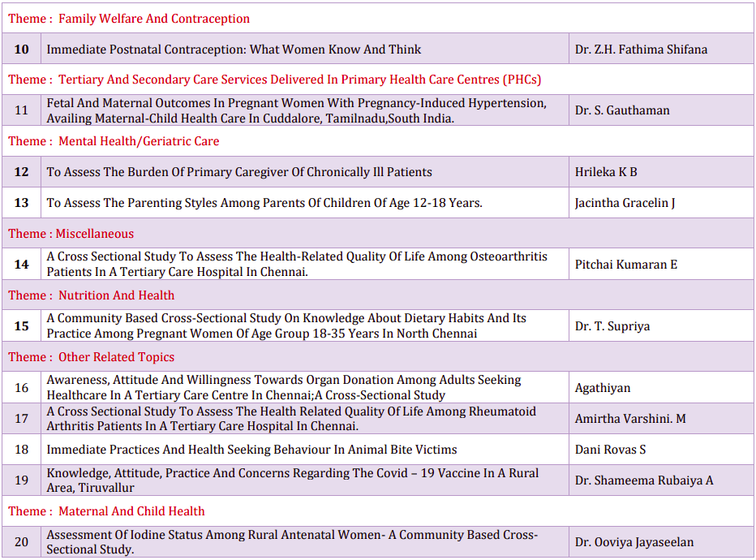The height and width of the screenshot is (560, 756).
Task: Select author Dr. Ooviya Jayaseelan
Action: tap(634, 542)
